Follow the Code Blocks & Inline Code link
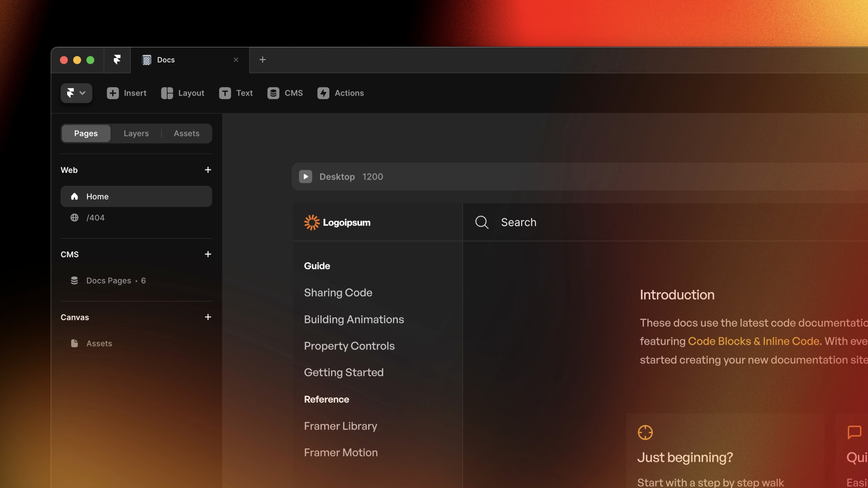The height and width of the screenshot is (488, 868). coord(753,341)
